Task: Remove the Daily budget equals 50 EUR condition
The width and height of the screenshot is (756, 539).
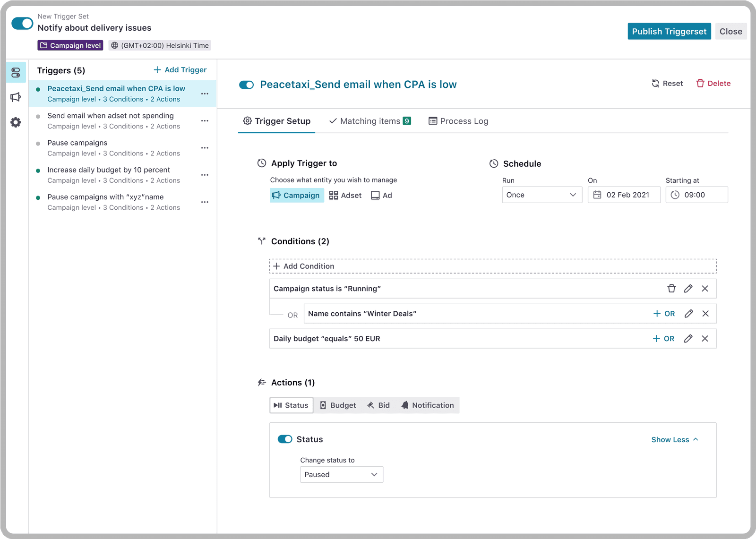Action: (705, 339)
